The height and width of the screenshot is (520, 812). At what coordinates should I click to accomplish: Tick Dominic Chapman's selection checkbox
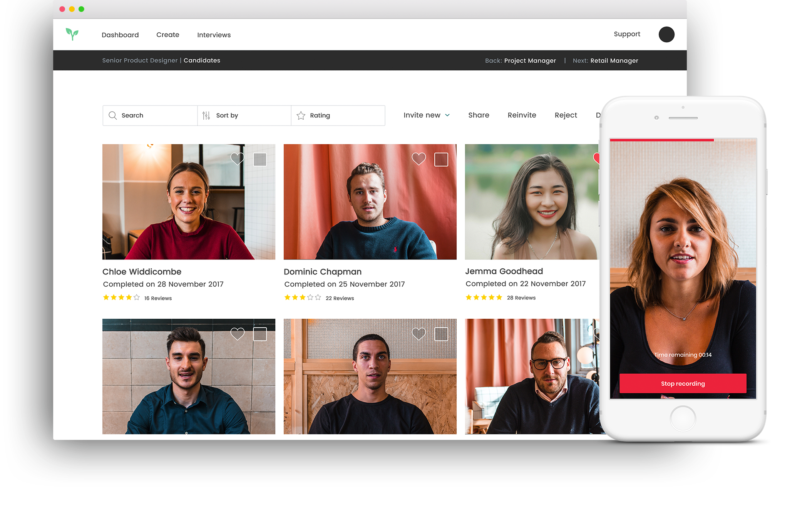tap(441, 159)
